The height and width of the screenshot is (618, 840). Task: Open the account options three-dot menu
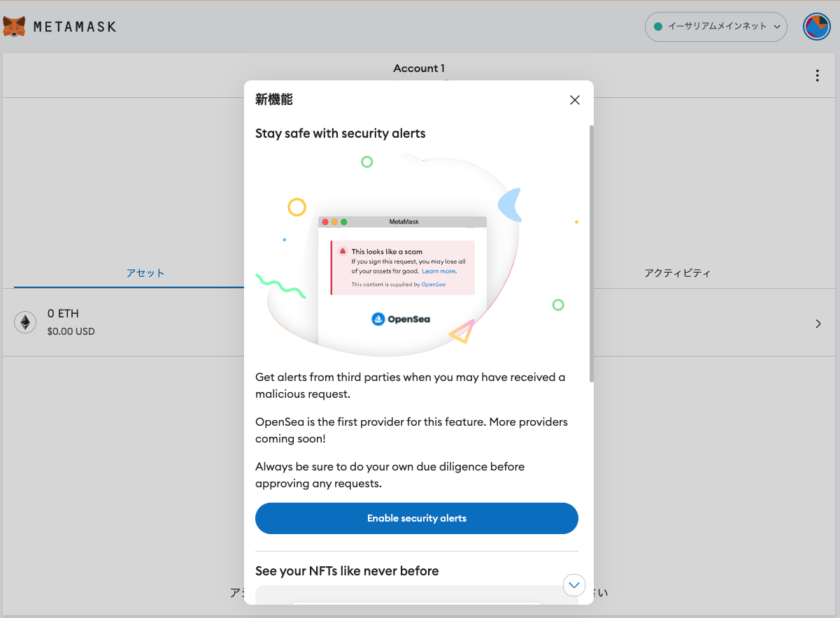[817, 76]
